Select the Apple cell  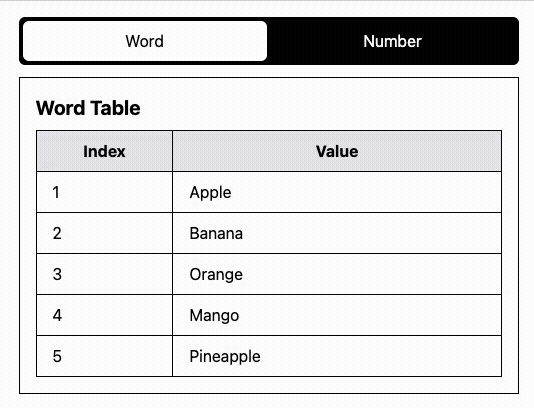[337, 192]
